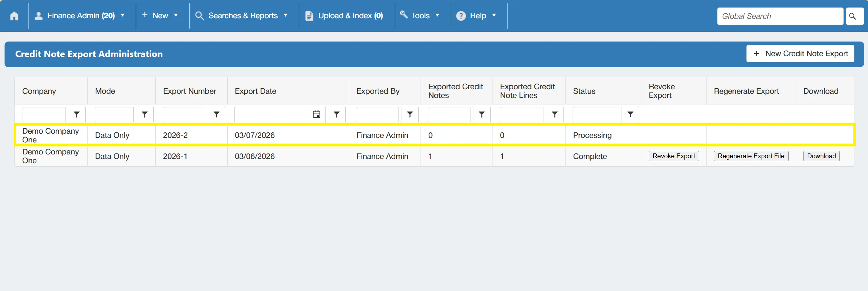Screen dimensions: 868x291
Task: Select the Processing status cell
Action: click(x=603, y=135)
